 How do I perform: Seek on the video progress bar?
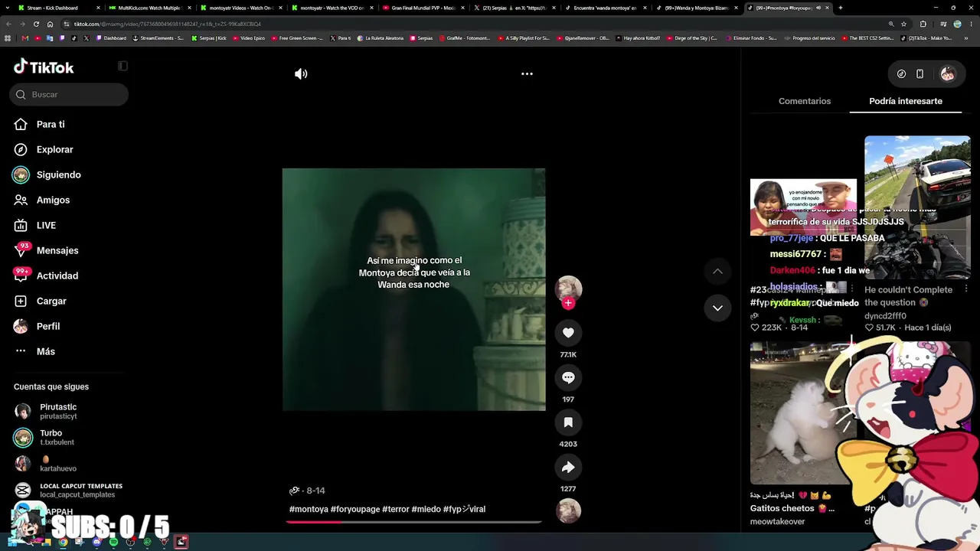pos(413,522)
